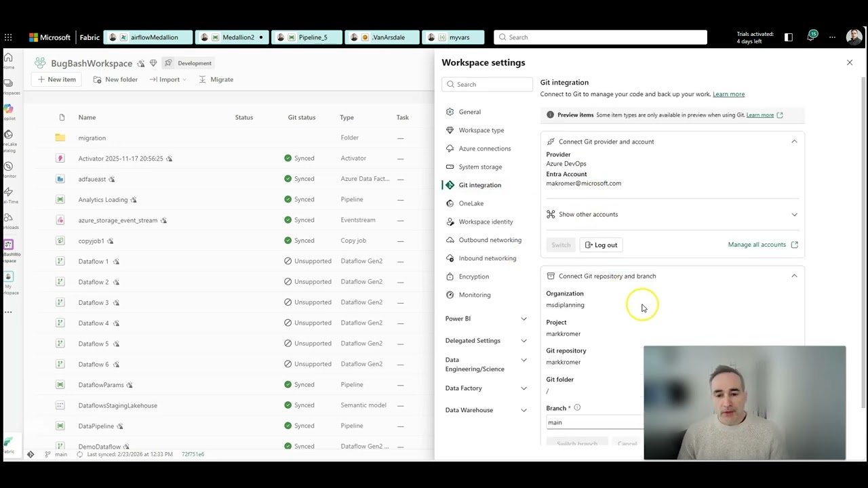Open the Import dropdown
Image resolution: width=868 pixels, height=488 pixels.
coord(167,79)
